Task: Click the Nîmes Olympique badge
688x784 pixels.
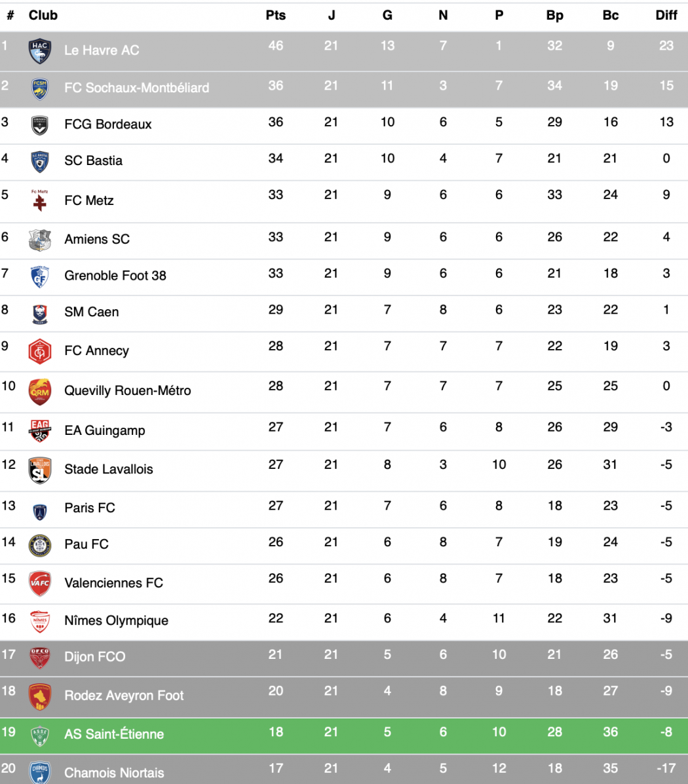Action: pos(40,622)
